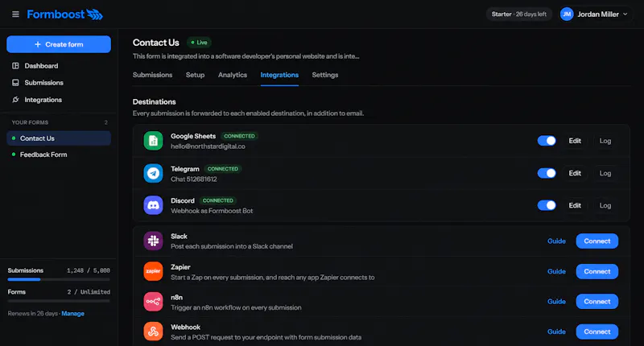Click the JM user avatar
The height and width of the screenshot is (346, 644).
[567, 14]
